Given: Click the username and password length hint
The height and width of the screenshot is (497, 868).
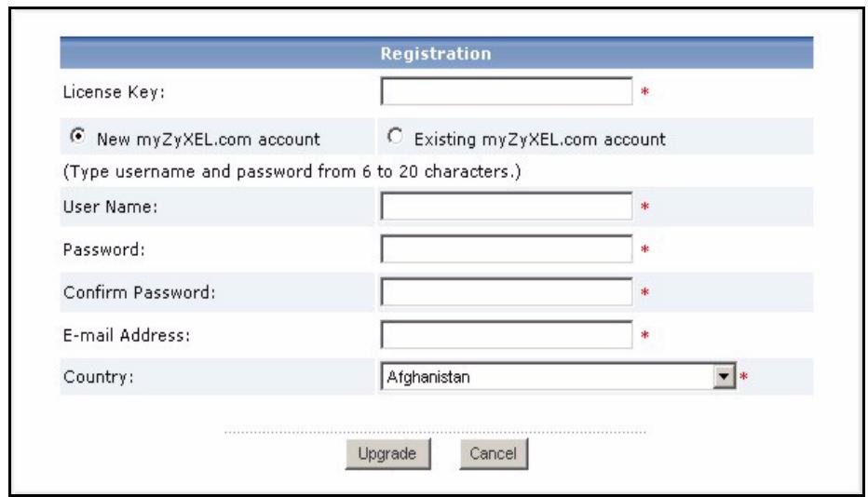Looking at the screenshot, I should coord(291,172).
